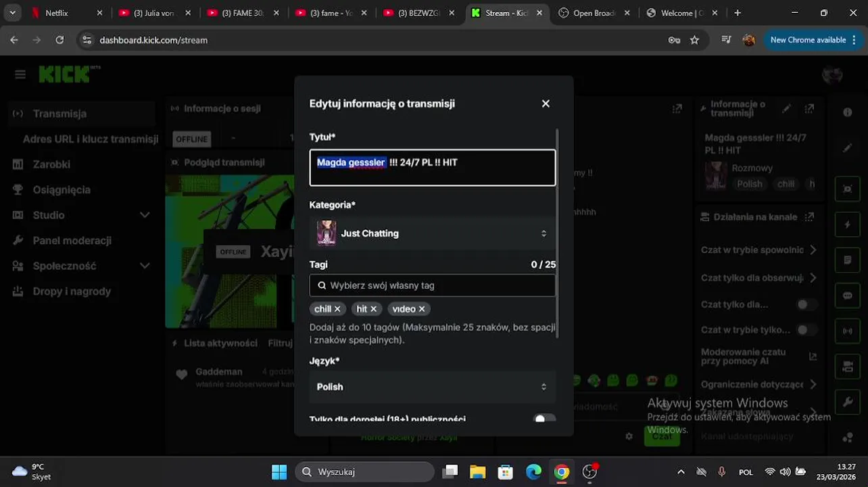Open chat settings gear icon

[629, 436]
